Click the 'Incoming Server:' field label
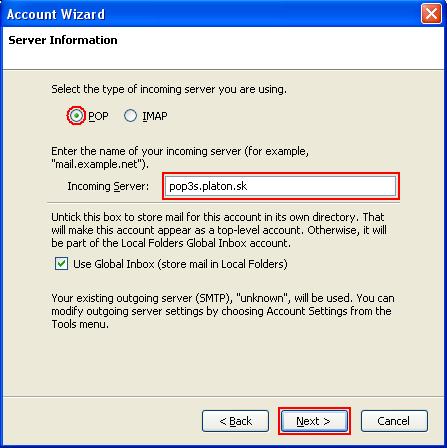This screenshot has height=448, width=447. 108,186
